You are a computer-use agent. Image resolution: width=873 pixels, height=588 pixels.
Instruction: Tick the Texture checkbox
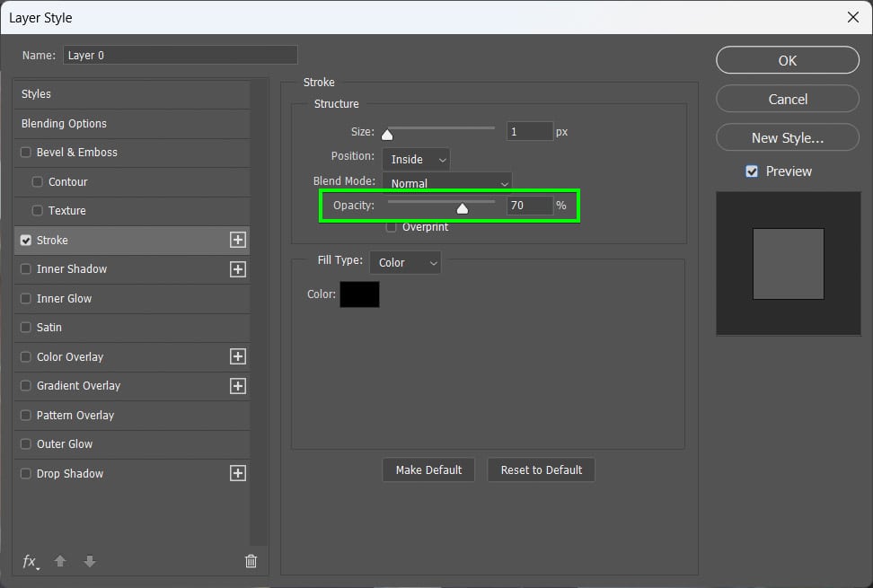pyautogui.click(x=38, y=210)
